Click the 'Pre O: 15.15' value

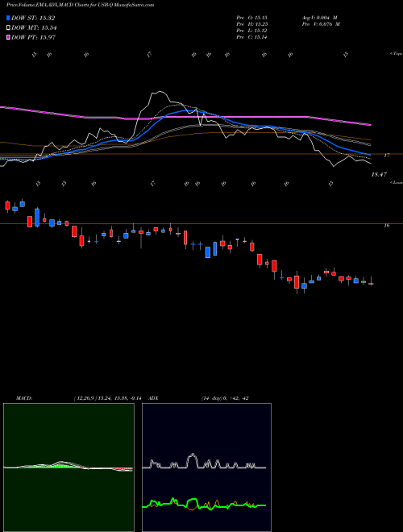[251, 18]
